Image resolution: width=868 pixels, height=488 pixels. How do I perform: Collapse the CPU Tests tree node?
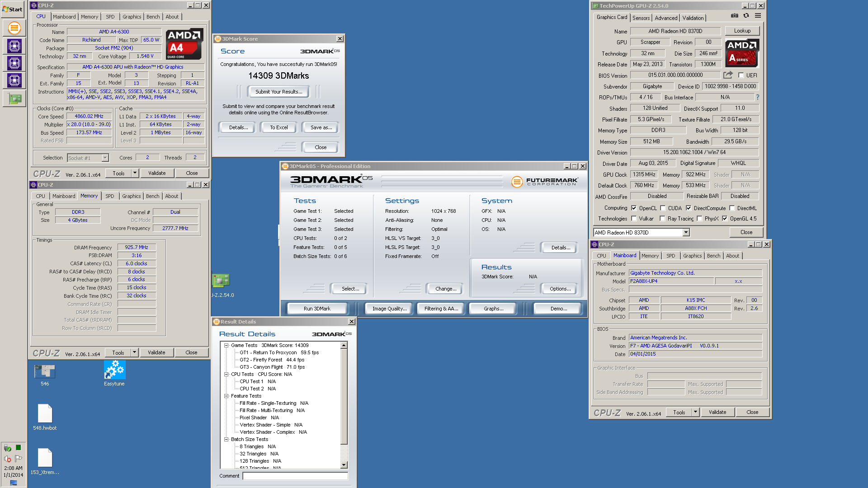tap(226, 374)
